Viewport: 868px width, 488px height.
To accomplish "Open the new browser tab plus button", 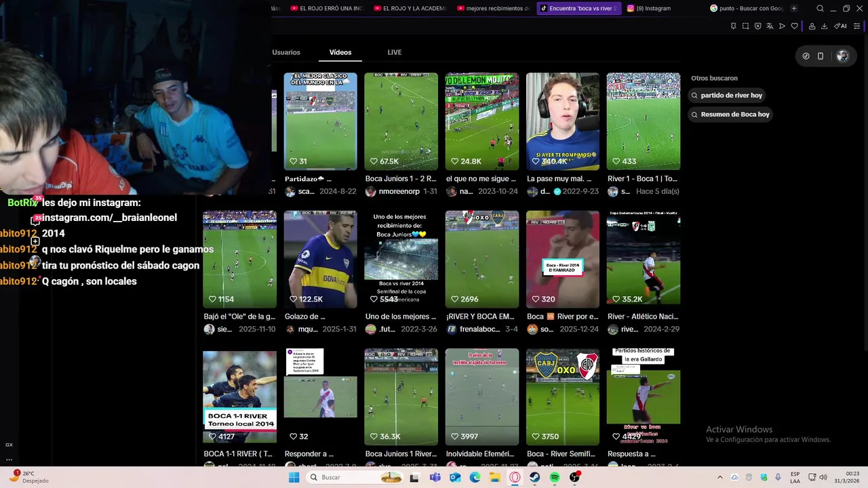I will [794, 9].
